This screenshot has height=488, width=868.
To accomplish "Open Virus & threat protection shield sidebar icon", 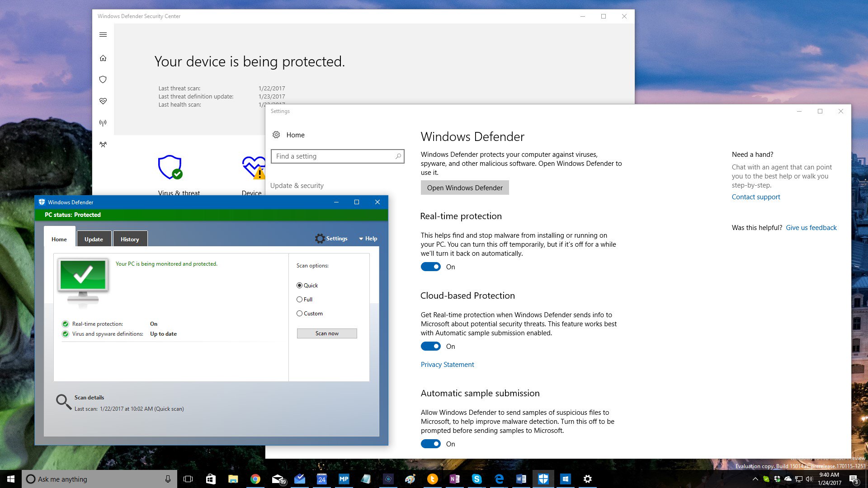I will (103, 80).
